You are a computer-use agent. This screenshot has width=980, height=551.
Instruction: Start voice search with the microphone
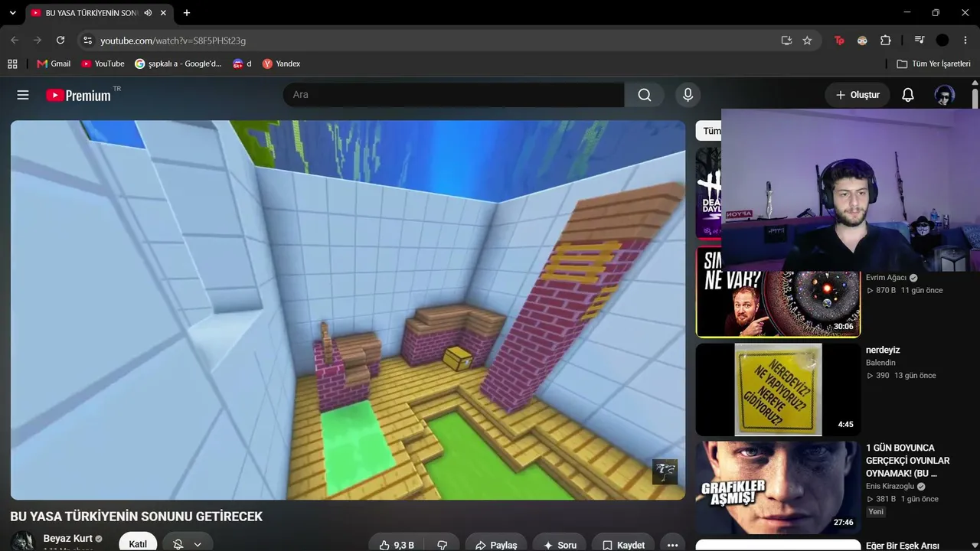688,95
